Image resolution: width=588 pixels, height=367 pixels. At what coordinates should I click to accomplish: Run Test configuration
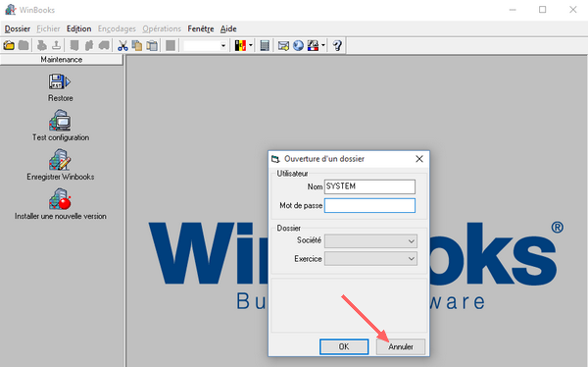point(61,126)
